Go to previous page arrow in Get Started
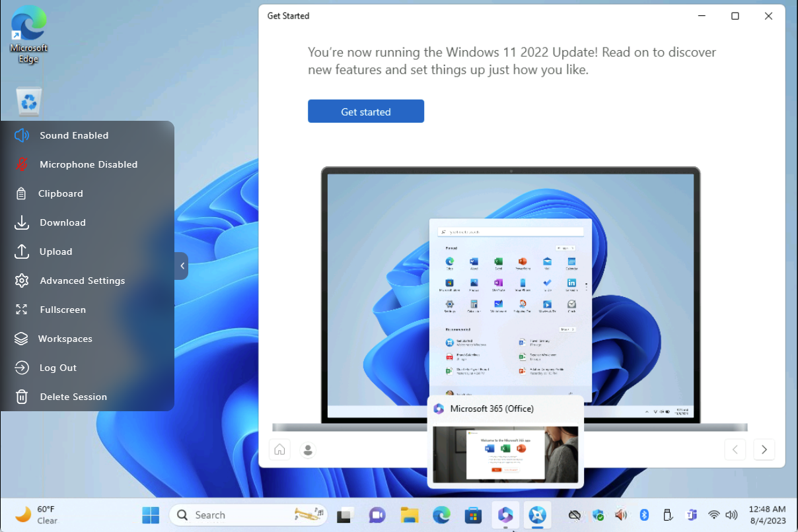Viewport: 798px width, 532px height. pyautogui.click(x=735, y=449)
